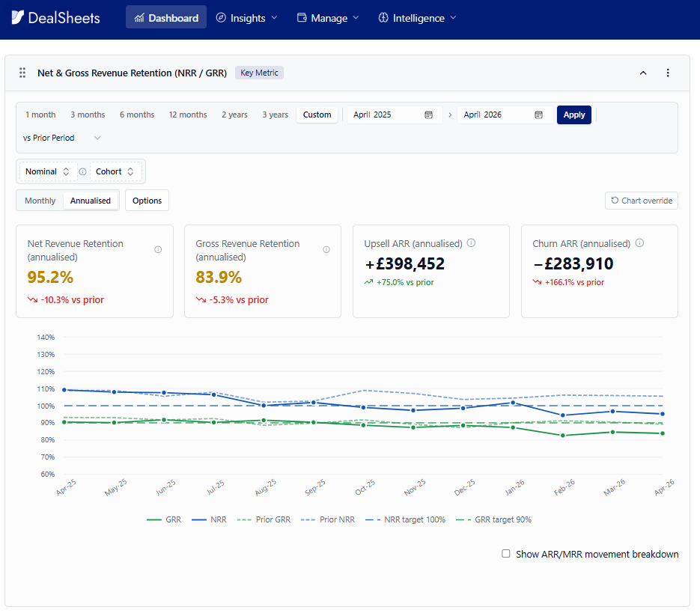The height and width of the screenshot is (613, 700).
Task: Open the Manage menu
Action: point(328,18)
